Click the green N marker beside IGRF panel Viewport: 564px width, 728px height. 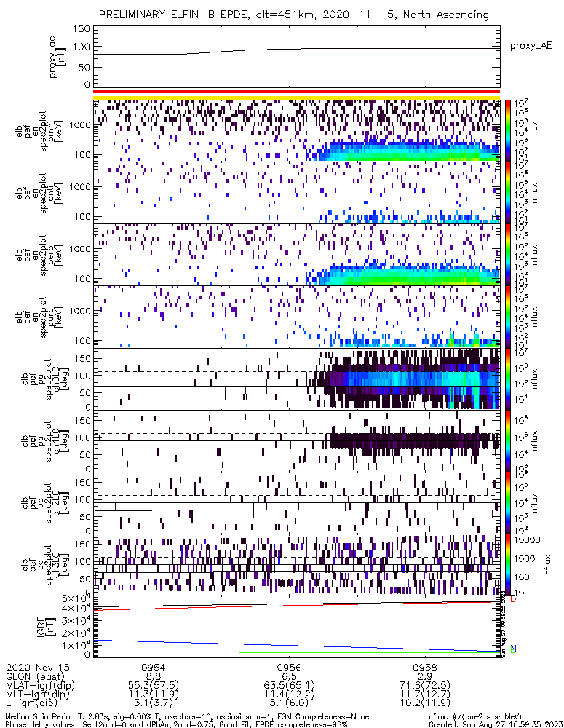pos(514,649)
